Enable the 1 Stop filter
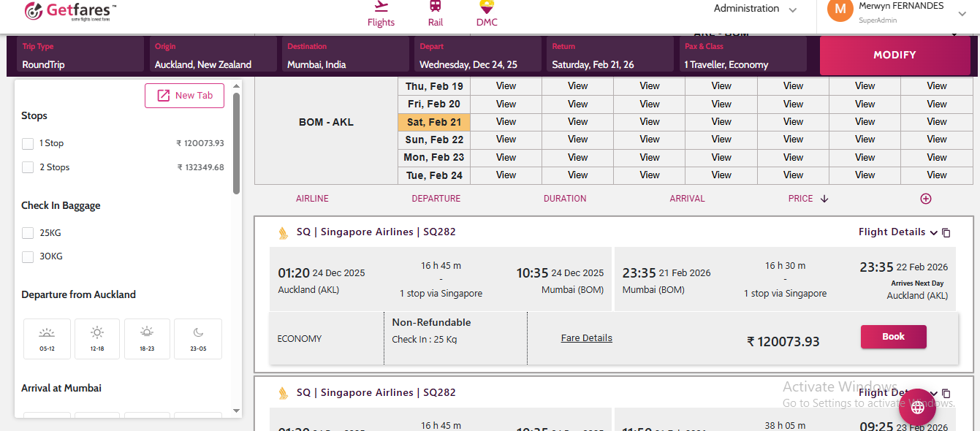Screen dimensions: 980x431 click(28, 144)
